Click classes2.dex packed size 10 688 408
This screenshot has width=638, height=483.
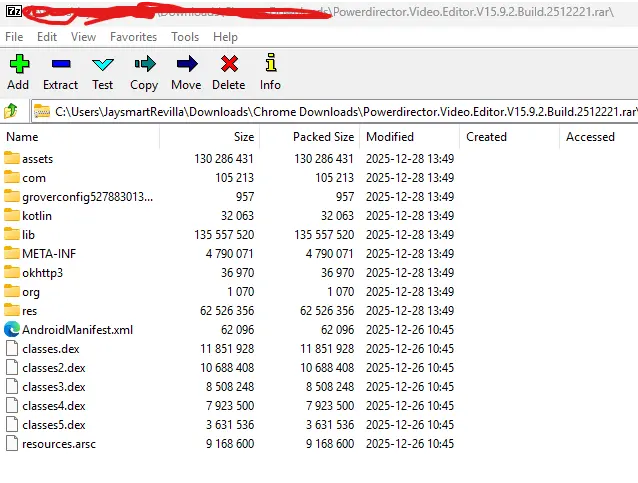(x=327, y=368)
